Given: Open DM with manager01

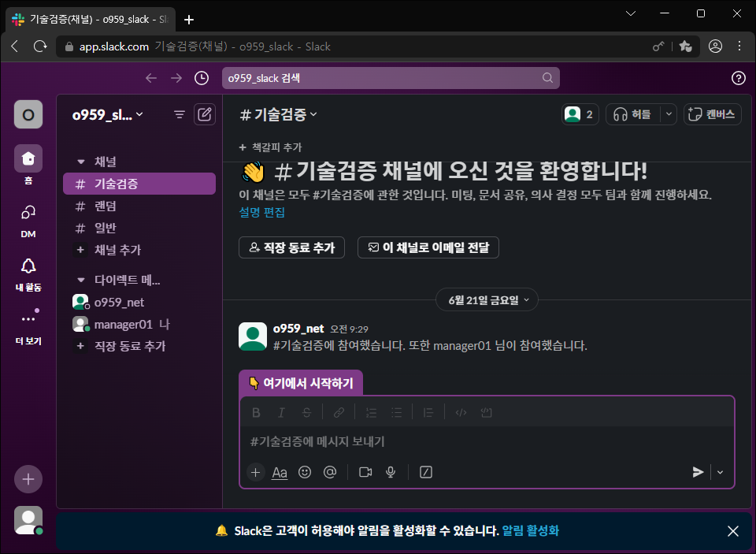Looking at the screenshot, I should (x=139, y=325).
